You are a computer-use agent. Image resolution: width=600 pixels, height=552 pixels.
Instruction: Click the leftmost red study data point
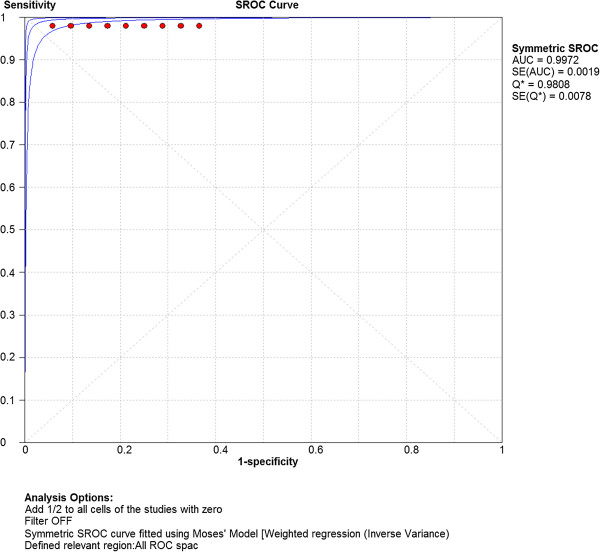[x=52, y=26]
